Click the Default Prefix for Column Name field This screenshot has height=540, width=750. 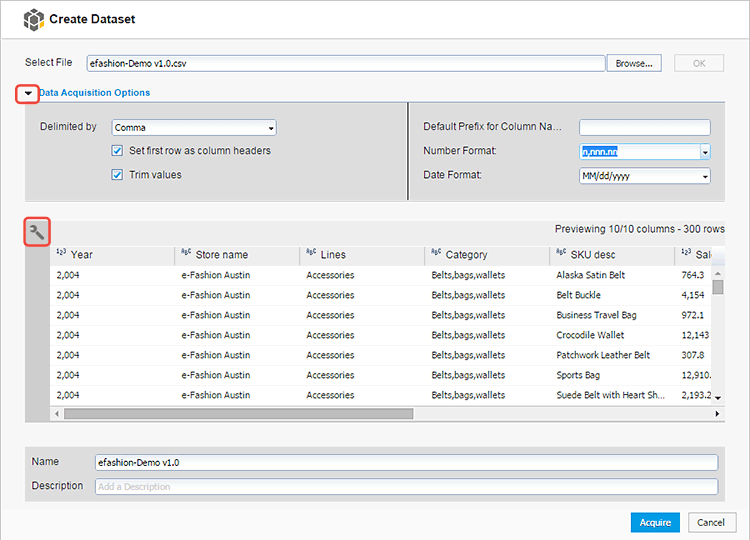pos(644,127)
